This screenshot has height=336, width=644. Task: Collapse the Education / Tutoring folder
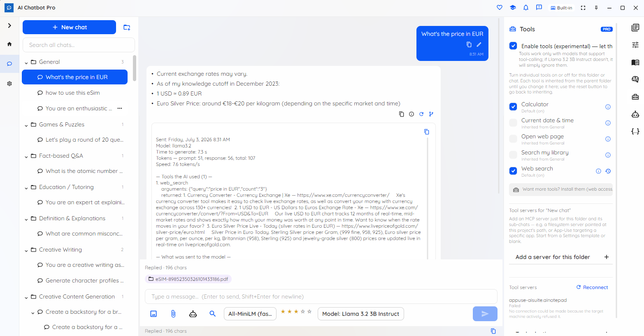(x=26, y=187)
